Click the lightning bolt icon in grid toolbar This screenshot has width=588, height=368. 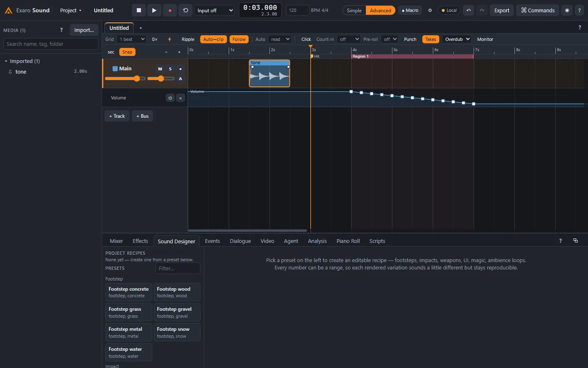coord(169,39)
